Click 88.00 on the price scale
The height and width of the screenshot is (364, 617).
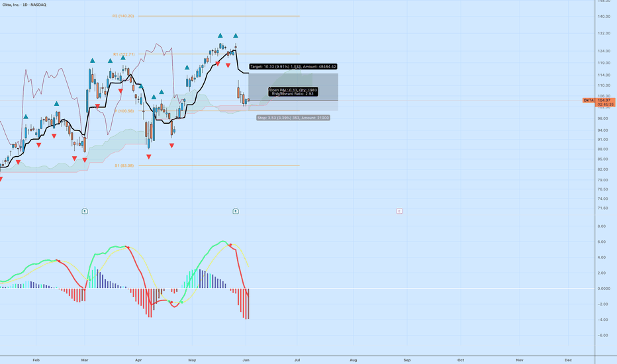click(x=604, y=149)
